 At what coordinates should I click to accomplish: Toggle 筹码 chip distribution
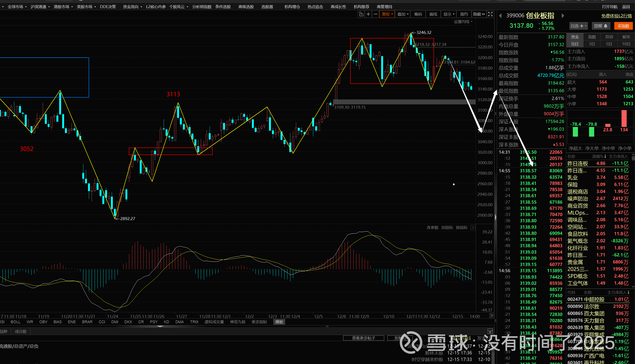pyautogui.click(x=418, y=14)
